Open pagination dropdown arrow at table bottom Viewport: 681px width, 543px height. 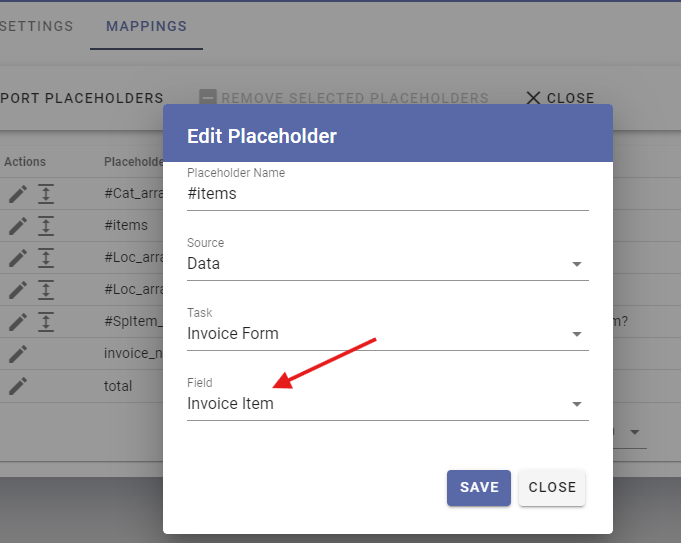635,432
